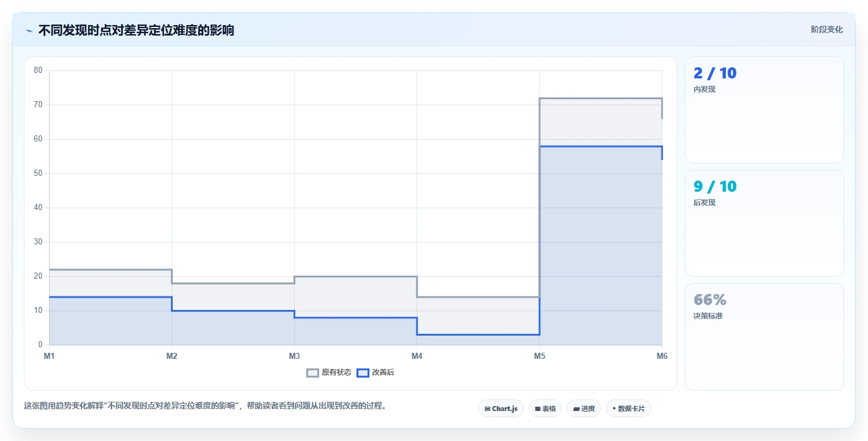Click the lightning icon beside the chart title

(29, 30)
